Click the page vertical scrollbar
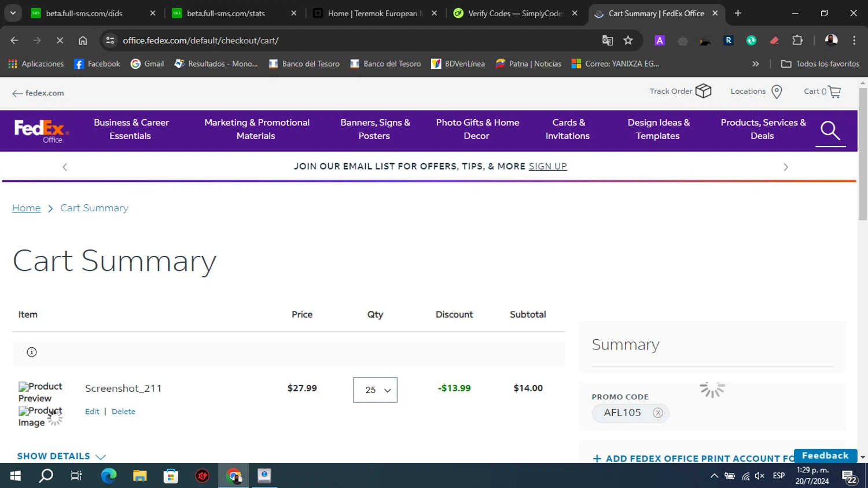This screenshot has height=488, width=868. tap(863, 154)
